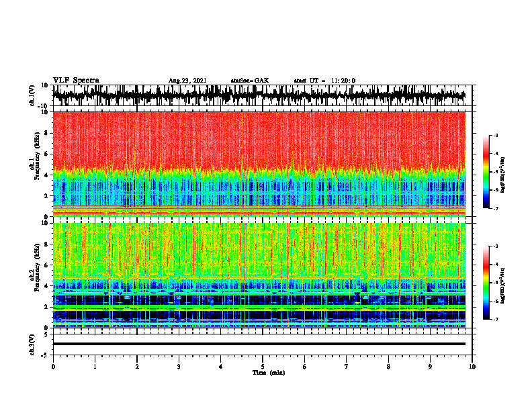Click the "-7" label on ch.1 colorbar

(495, 208)
